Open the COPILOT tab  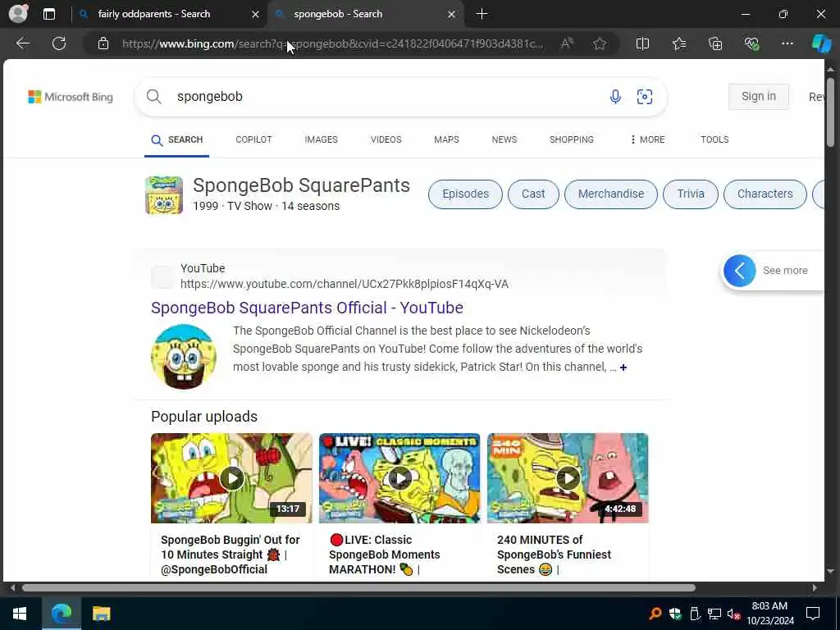254,139
